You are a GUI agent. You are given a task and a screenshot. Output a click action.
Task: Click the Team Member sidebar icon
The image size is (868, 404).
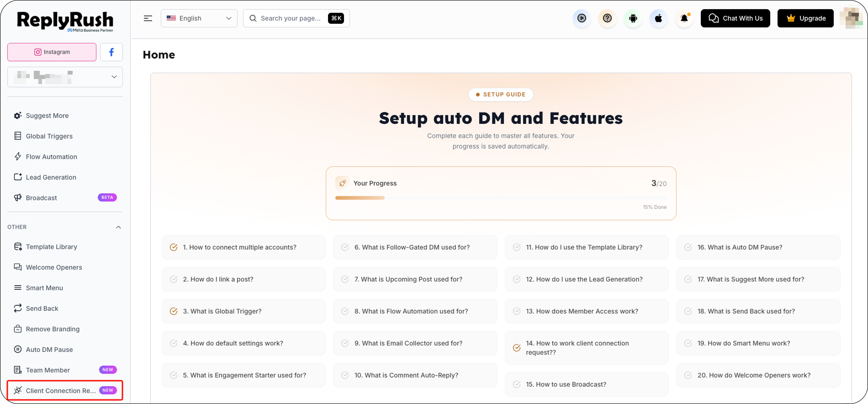click(18, 370)
